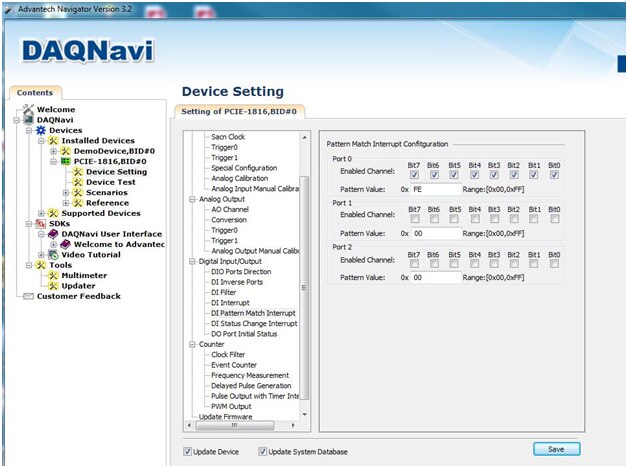
Task: Collapse the PCIE-1816,BID#0 node
Action: pos(53,161)
